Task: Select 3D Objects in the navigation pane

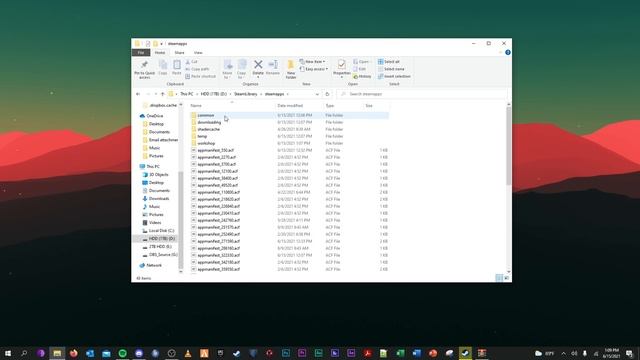Action: 158,174
